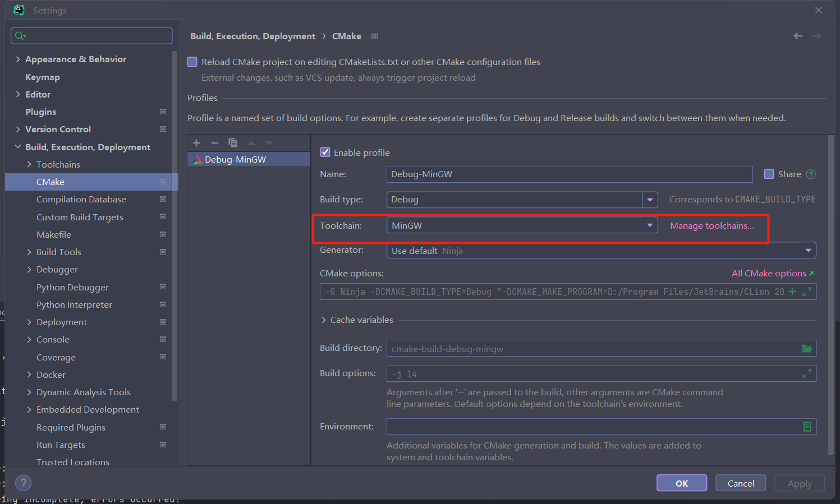Click the CLion logo in title bar

coord(19,10)
